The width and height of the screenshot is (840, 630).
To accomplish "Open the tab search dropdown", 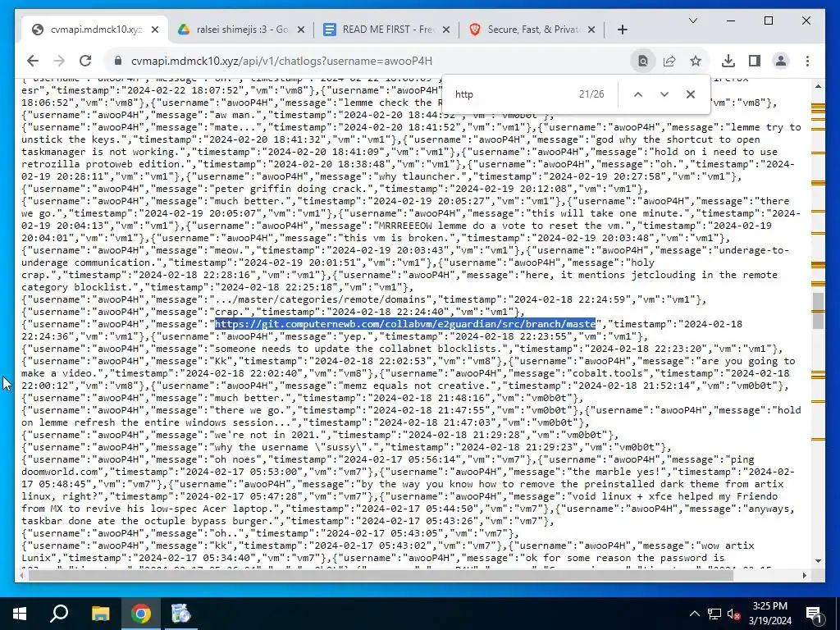I will [x=692, y=21].
